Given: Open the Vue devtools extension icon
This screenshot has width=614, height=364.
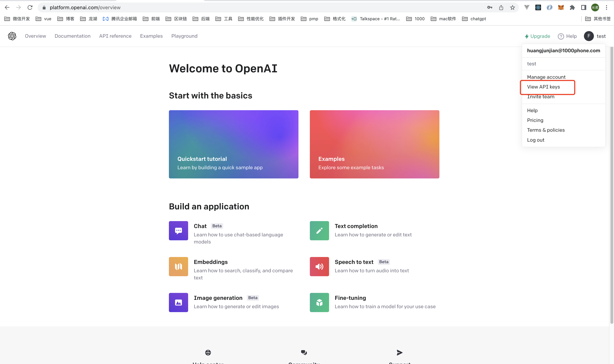Looking at the screenshot, I should click(527, 8).
